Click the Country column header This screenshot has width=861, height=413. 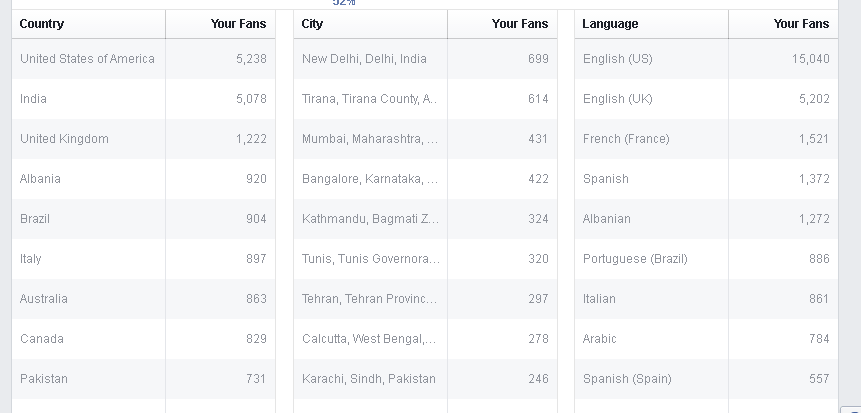coord(42,24)
